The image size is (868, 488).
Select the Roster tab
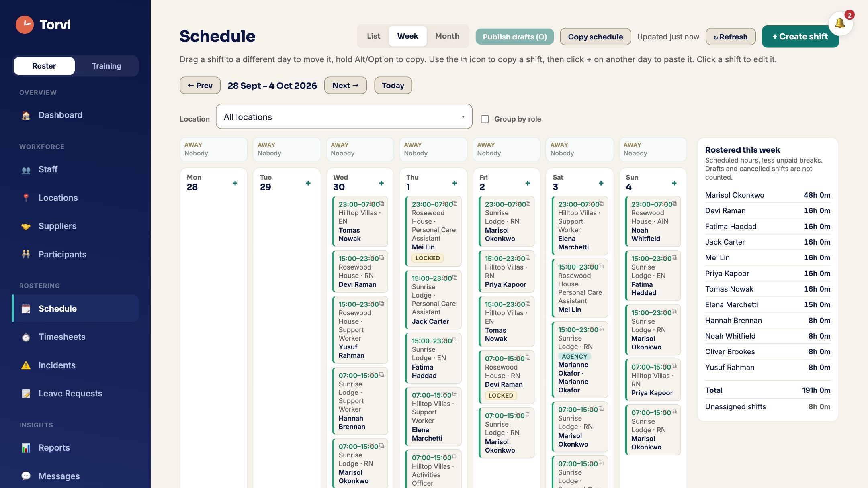click(44, 66)
